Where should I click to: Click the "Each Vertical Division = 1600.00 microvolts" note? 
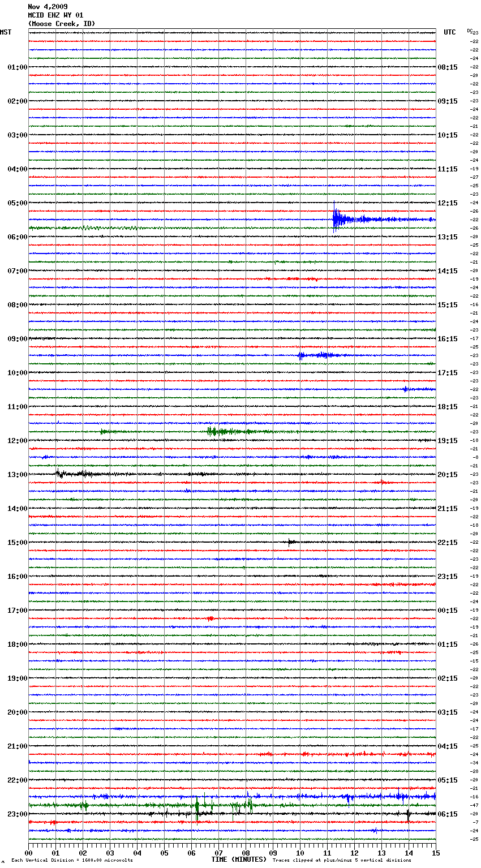(72, 860)
